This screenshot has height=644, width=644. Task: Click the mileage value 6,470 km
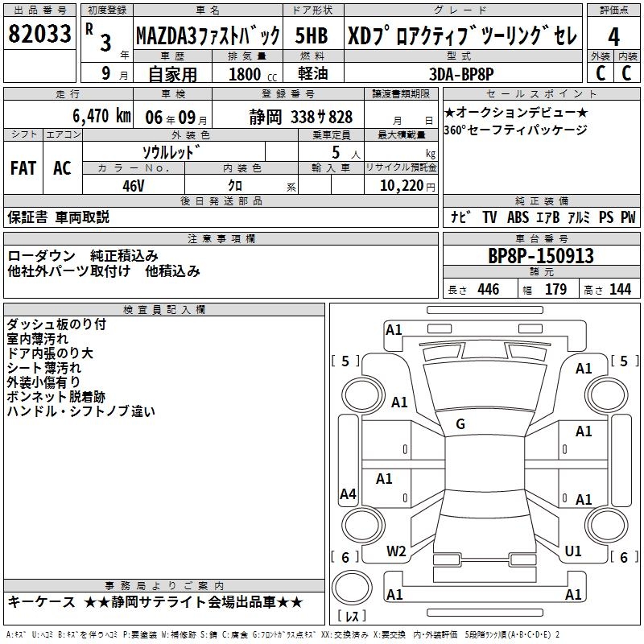pos(102,116)
